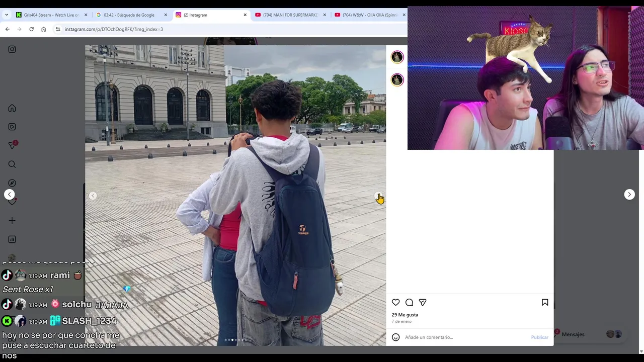Close the W&W OIIA OIIA tab

point(404,15)
